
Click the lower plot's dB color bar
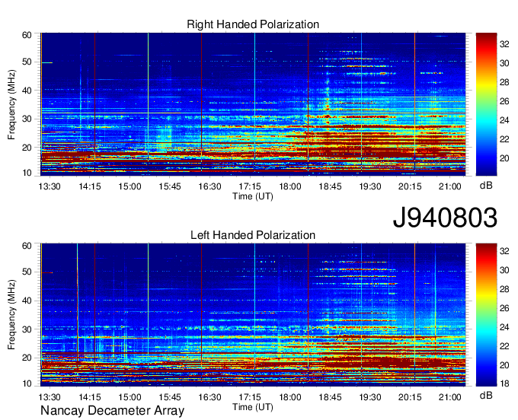[x=486, y=315]
